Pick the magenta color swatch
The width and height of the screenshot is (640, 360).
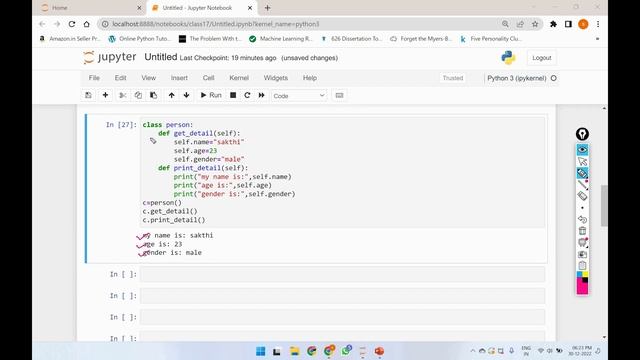582,287
